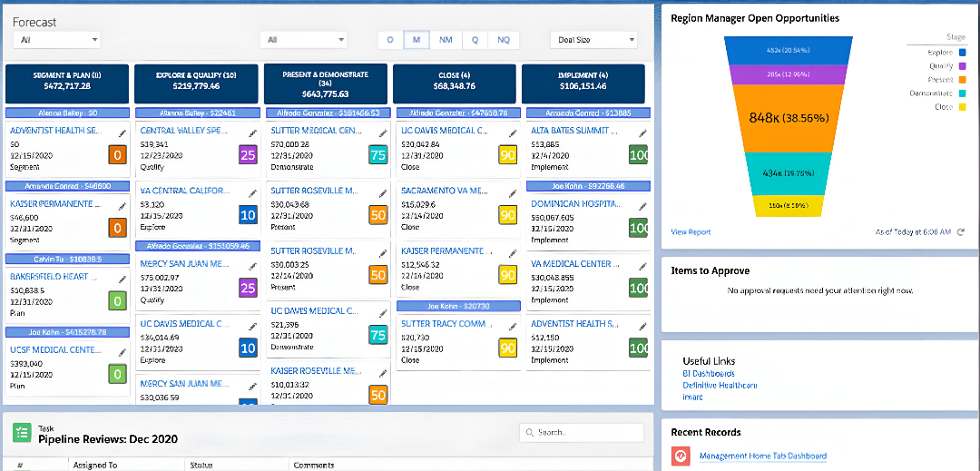
Task: Click the Alfredo Gonzalez - $151059.46 group header
Action: pos(196,246)
